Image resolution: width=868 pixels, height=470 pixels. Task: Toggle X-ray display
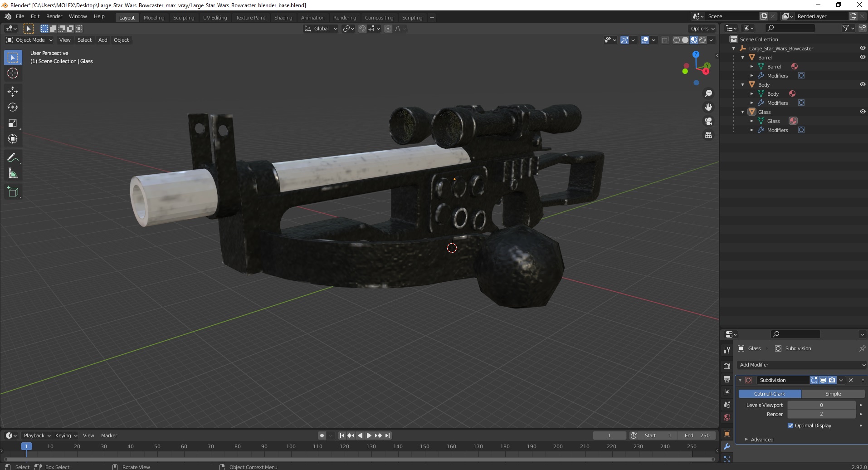[665, 40]
